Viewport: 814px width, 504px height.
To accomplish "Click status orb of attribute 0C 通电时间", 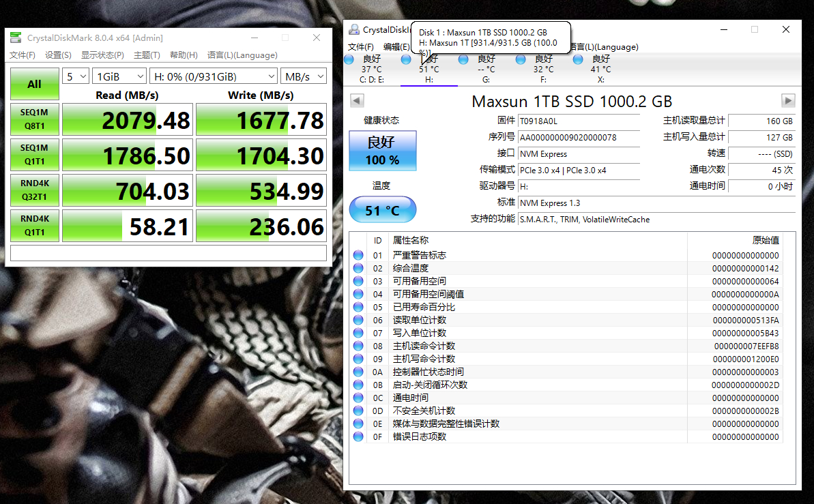I will [x=358, y=398].
